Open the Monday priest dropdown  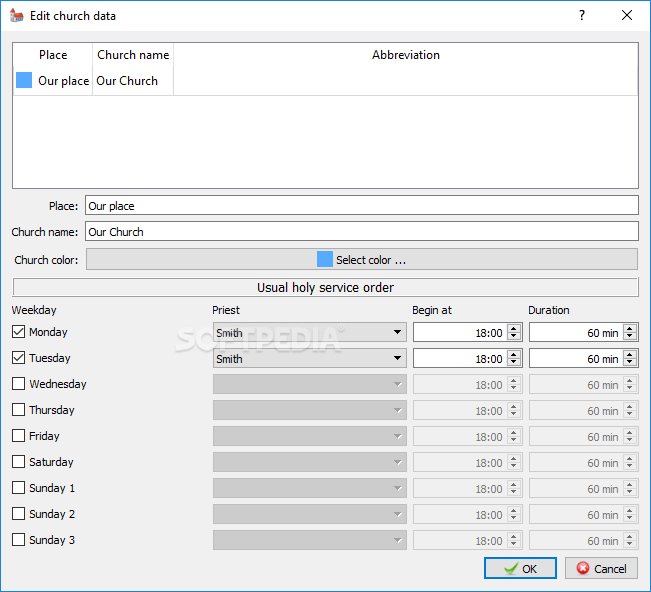310,332
